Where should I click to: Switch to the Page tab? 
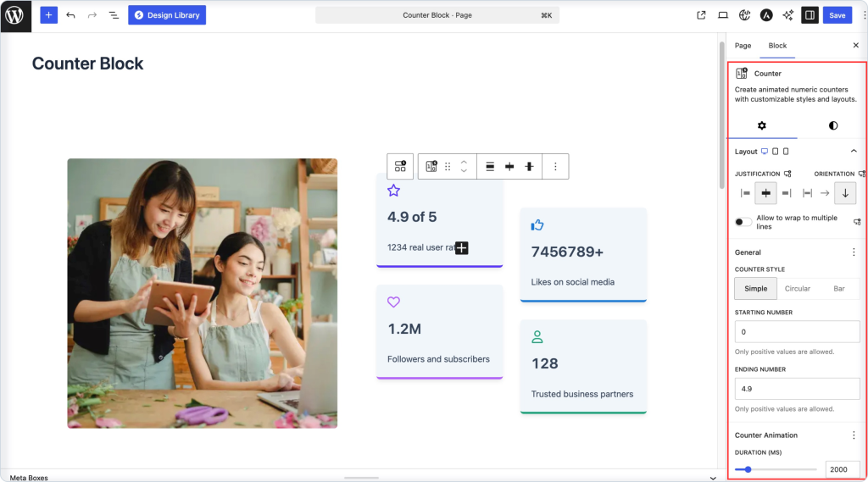click(743, 46)
